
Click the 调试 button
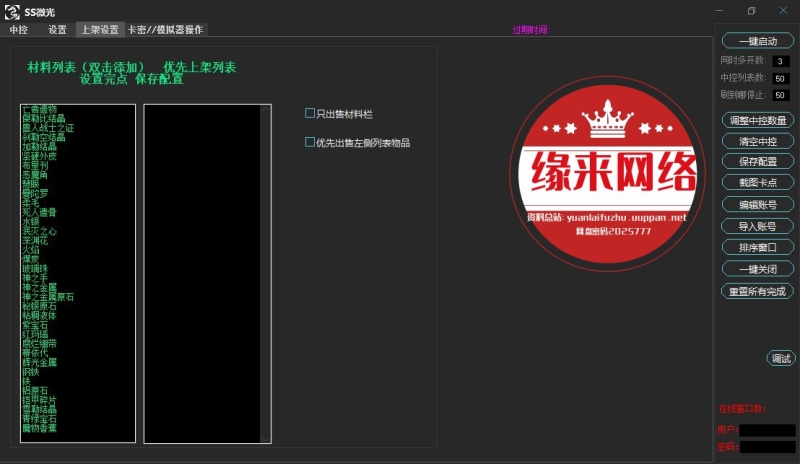[x=781, y=358]
